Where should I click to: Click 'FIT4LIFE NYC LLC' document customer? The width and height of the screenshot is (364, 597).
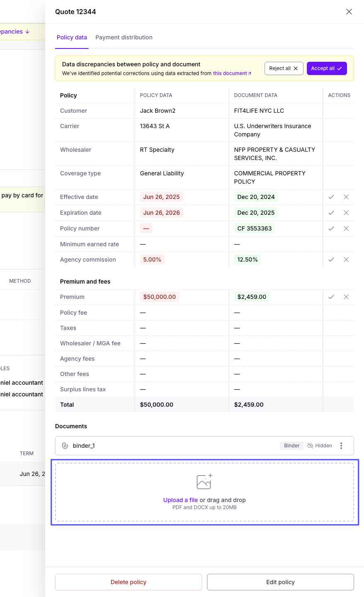tap(259, 111)
